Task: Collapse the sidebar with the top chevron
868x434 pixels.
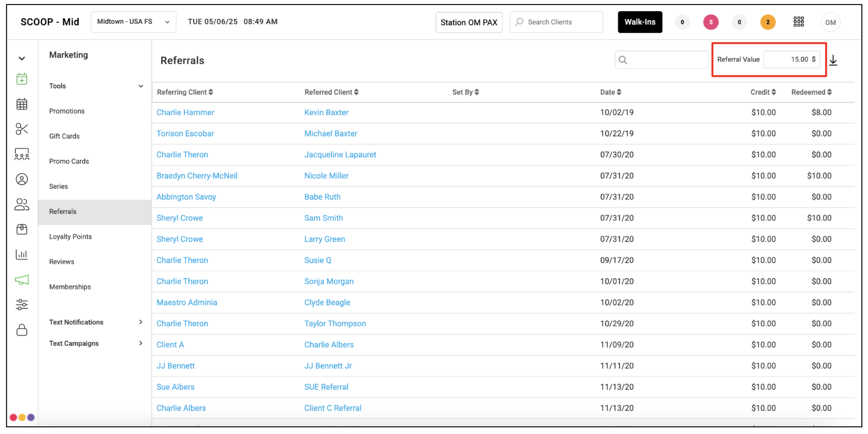Action: point(22,59)
